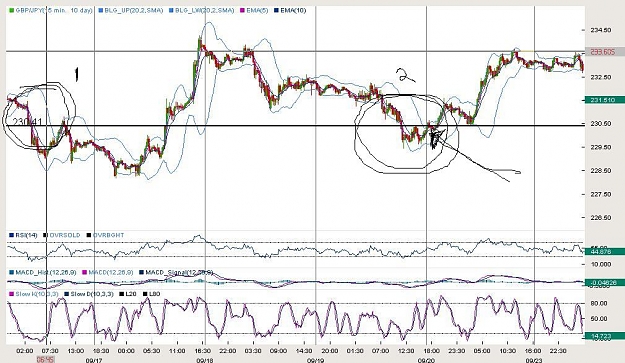The width and height of the screenshot is (625, 363).
Task: Click the 01:30 time axis label
Action: [355, 351]
